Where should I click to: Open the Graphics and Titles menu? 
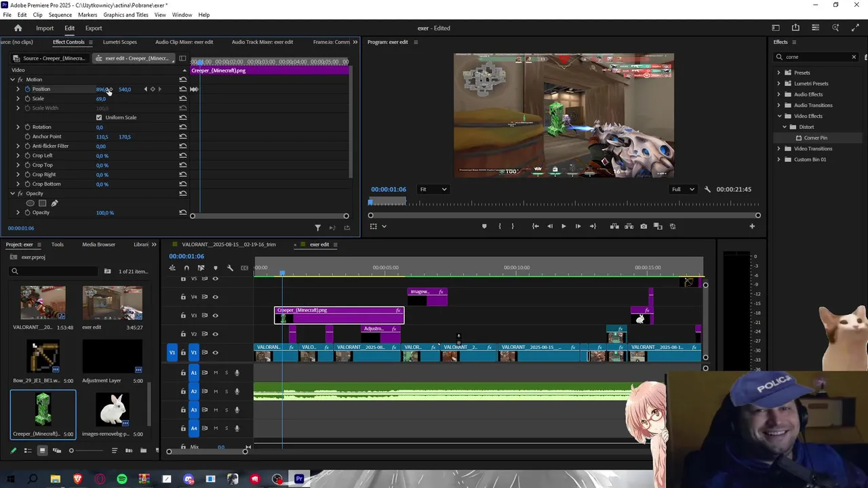click(x=126, y=15)
